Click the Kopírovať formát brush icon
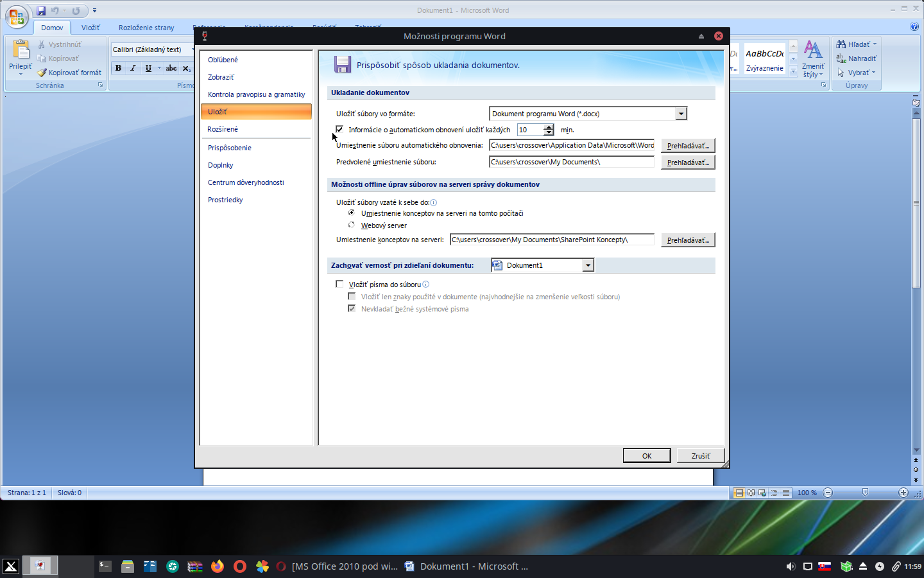 [42, 73]
